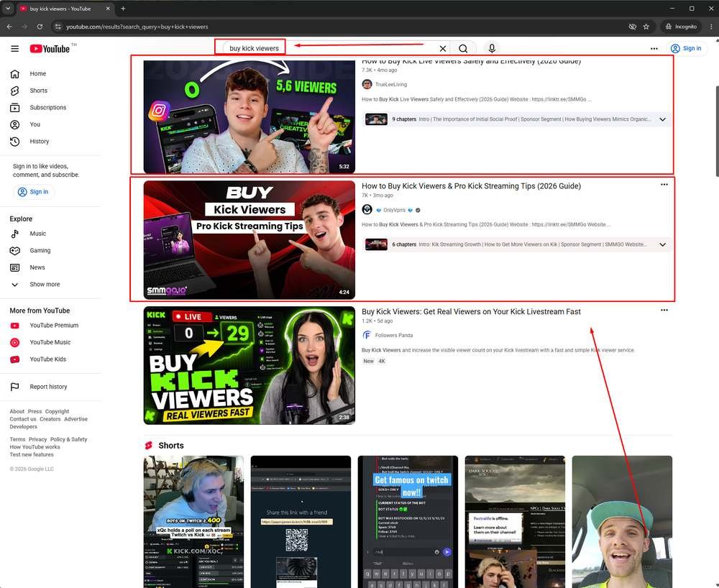Expand Show more under Explore
Viewport: 719px width, 588px height.
click(x=50, y=284)
